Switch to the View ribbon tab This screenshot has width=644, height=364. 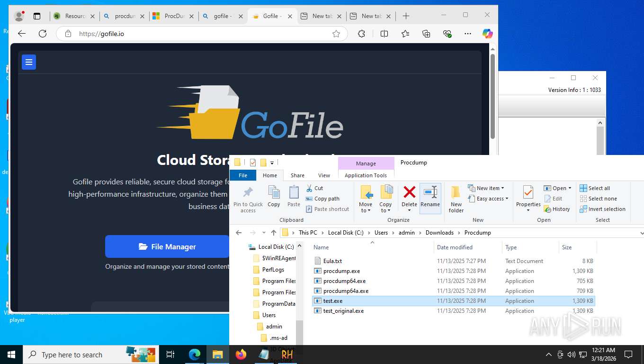pos(324,175)
